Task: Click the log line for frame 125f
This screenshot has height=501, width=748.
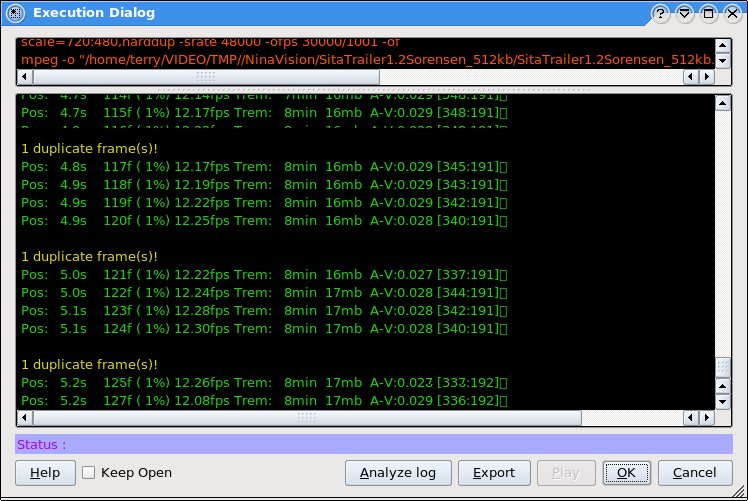Action: click(264, 383)
